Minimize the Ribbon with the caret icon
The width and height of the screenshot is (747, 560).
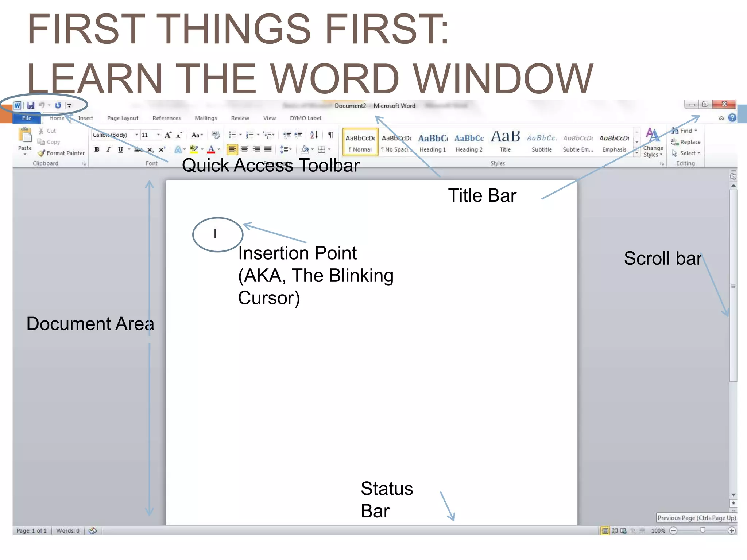click(x=721, y=118)
